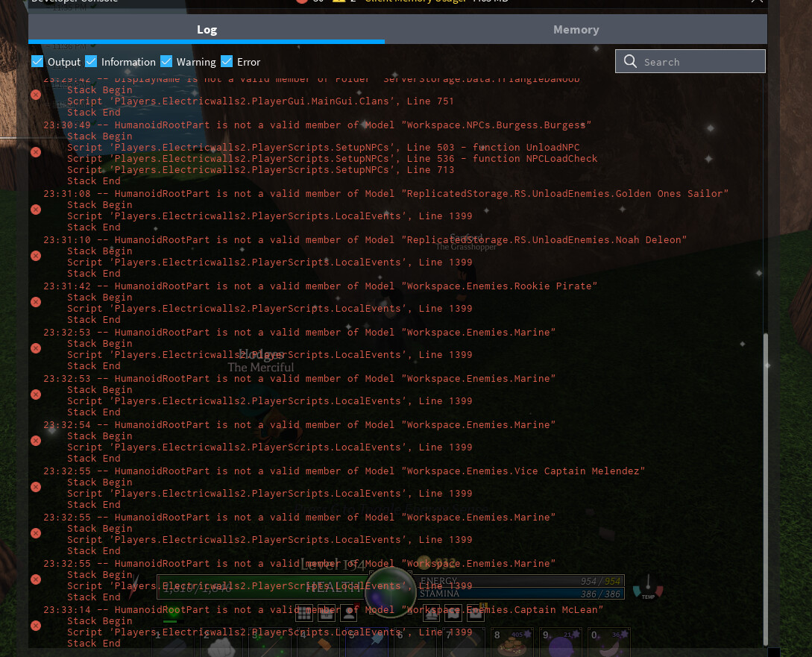Click error icon for Captain McLean entry
Viewport: 812px width, 657px height.
click(35, 626)
